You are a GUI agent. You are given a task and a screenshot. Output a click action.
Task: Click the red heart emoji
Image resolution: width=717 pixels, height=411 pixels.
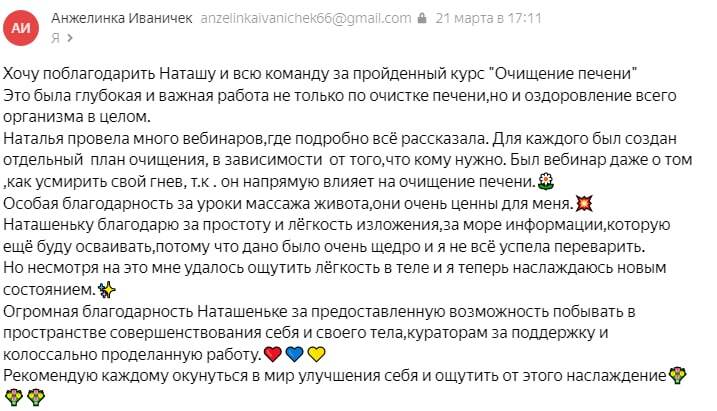pos(273,354)
